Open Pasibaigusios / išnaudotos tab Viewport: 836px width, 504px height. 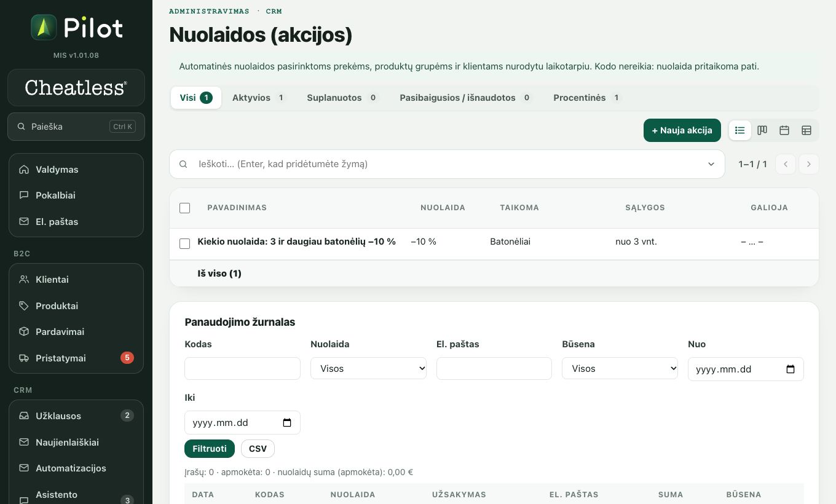coord(465,98)
